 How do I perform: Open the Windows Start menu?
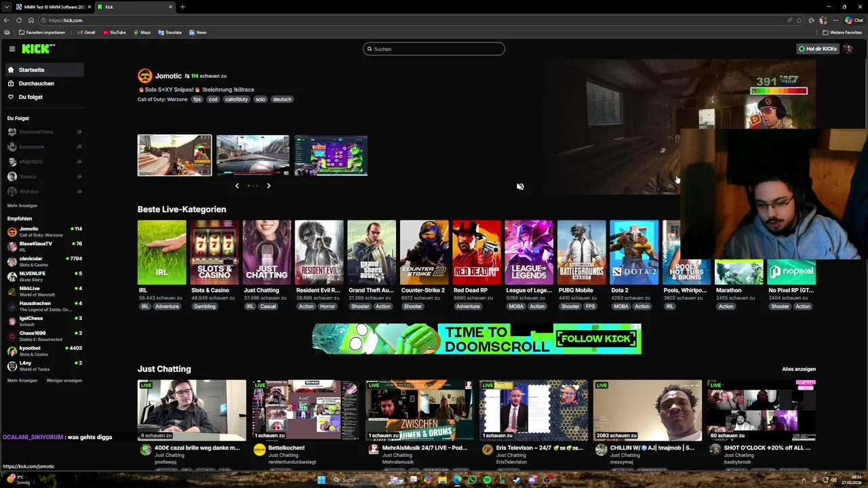[321, 480]
